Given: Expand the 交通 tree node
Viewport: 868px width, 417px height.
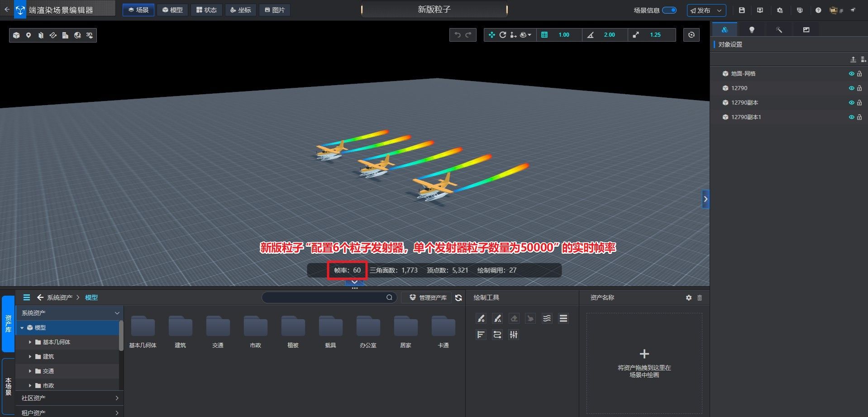Looking at the screenshot, I should click(30, 371).
